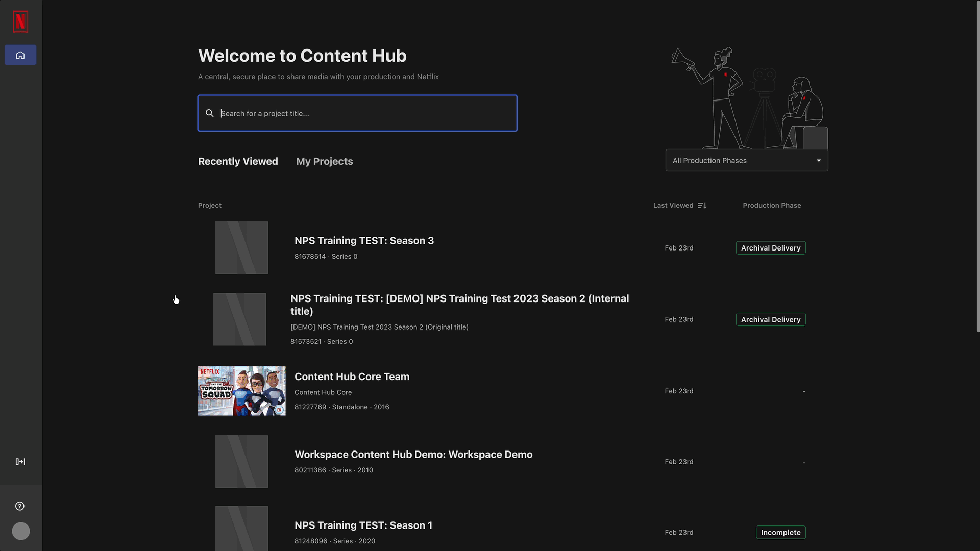Switch to the My Projects tab

[x=325, y=161]
